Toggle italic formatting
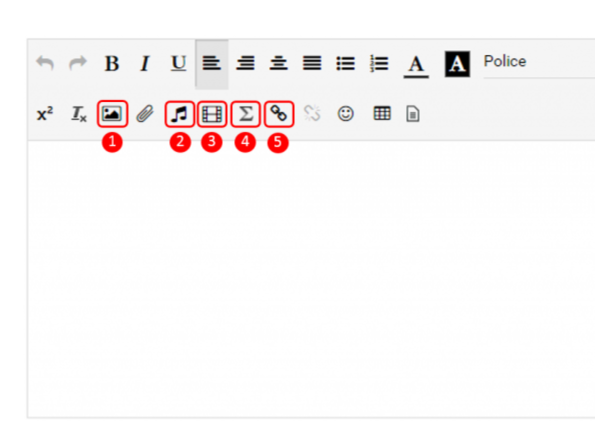595x433 pixels. tap(145, 63)
